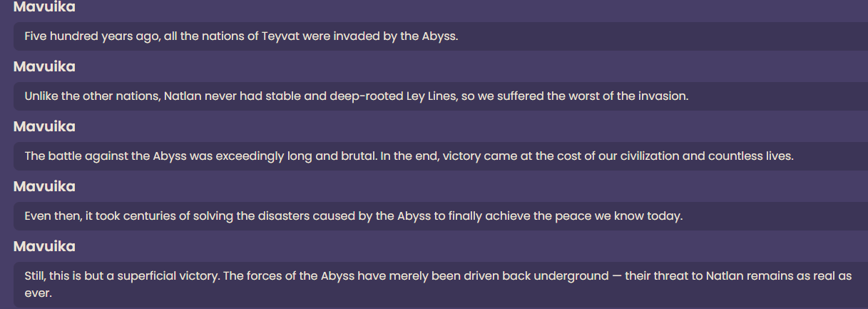Click the Mavuika name above "Still, this is" line

click(44, 246)
